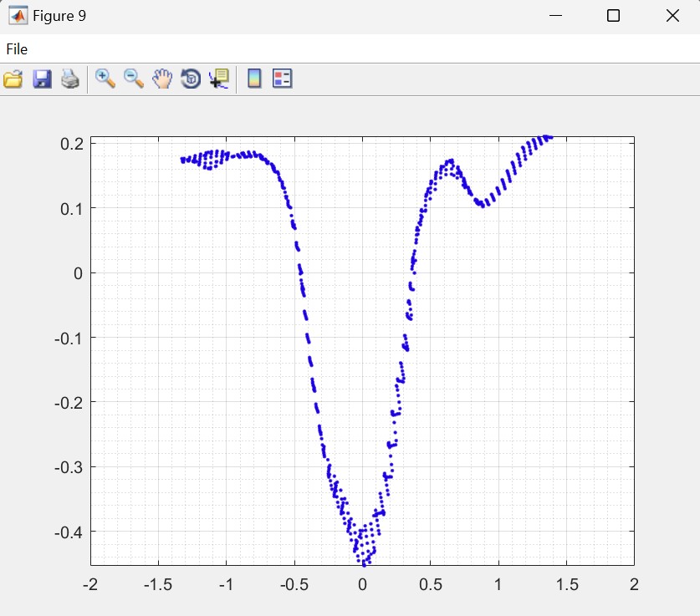Save the figure using the floppy disk icon
The image size is (700, 616).
tap(42, 79)
